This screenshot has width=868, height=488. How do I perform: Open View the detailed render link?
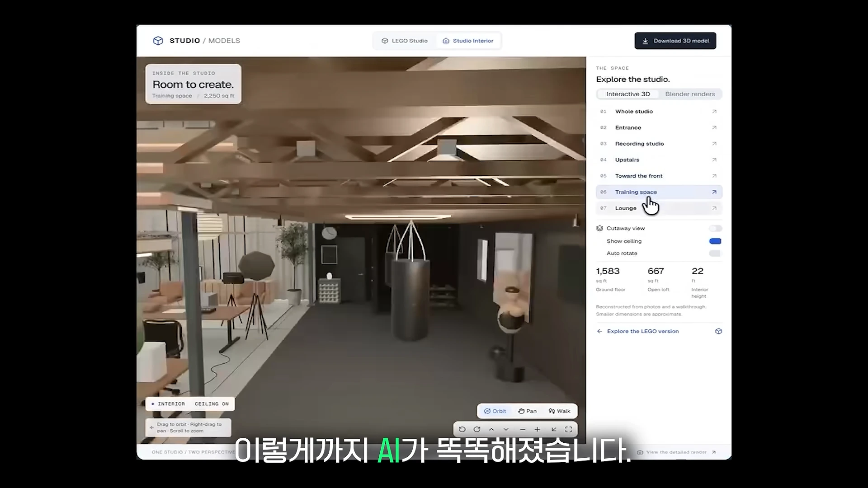coord(676,452)
